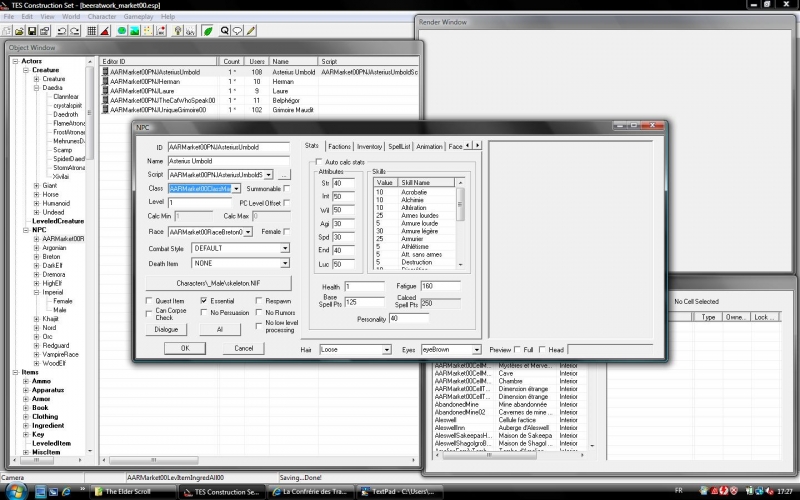This screenshot has height=500, width=800.
Task: Click the Undo toolbar icon
Action: click(62, 31)
